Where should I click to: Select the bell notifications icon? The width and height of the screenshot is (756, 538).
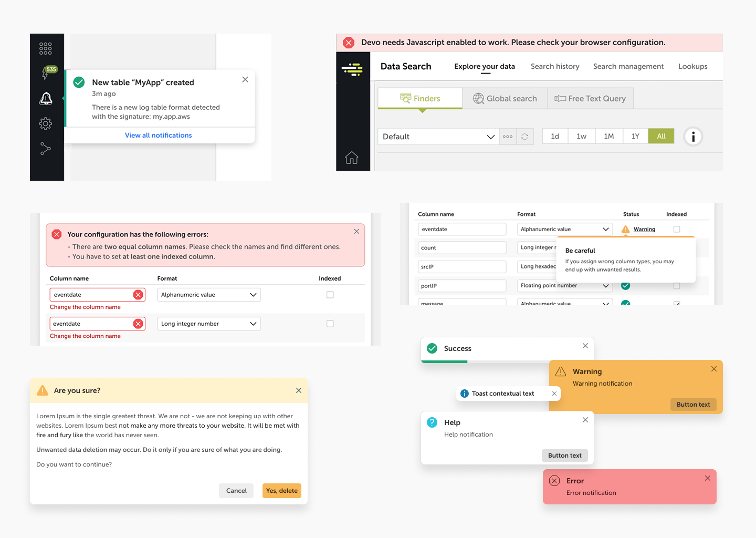pos(46,98)
